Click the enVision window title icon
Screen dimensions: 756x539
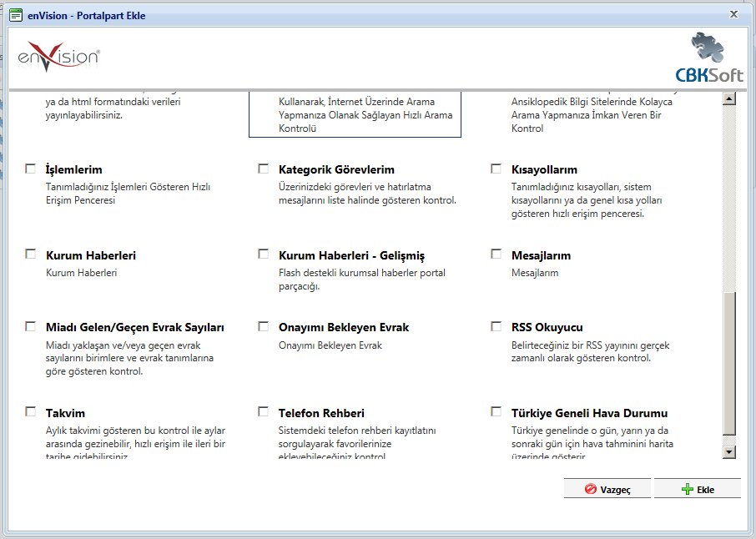pos(16,15)
